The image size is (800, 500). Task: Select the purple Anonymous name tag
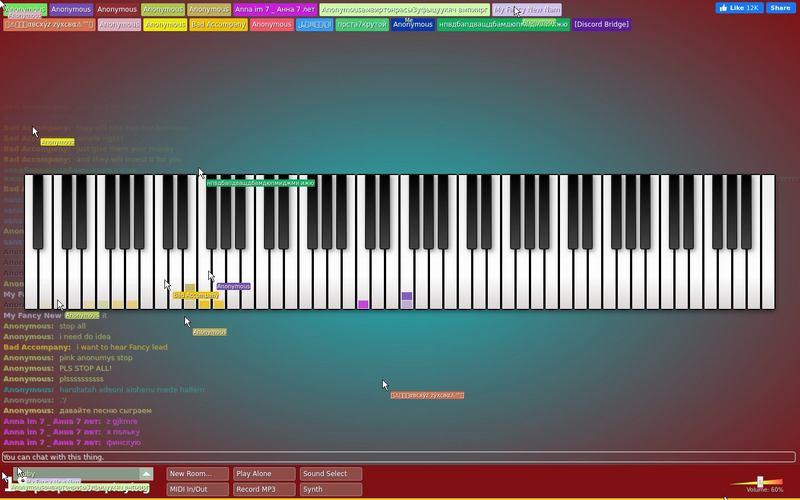[71, 10]
